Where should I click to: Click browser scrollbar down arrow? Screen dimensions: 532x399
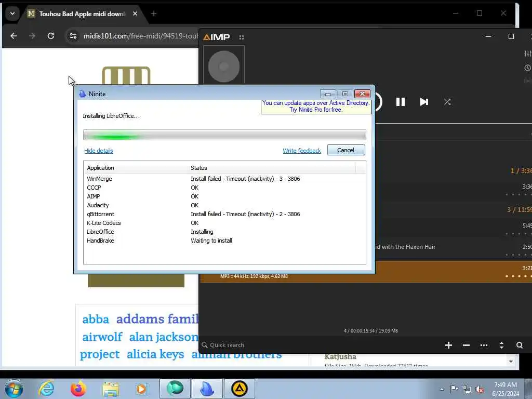[x=511, y=362]
